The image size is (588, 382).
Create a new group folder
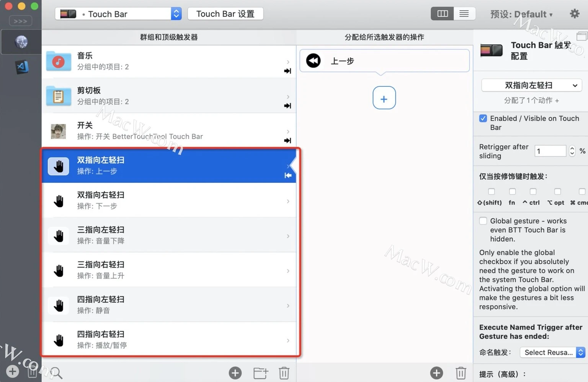(x=260, y=373)
